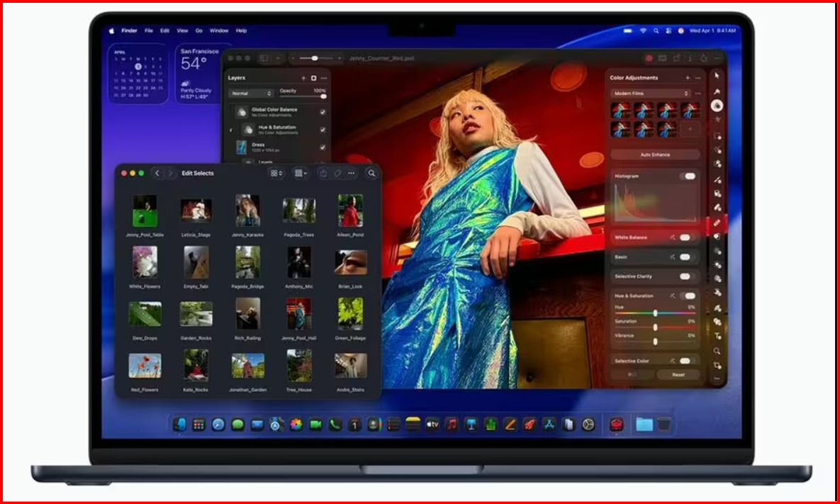Disable the White Balance toggle
Screen dimensions: 840x504
pyautogui.click(x=685, y=237)
